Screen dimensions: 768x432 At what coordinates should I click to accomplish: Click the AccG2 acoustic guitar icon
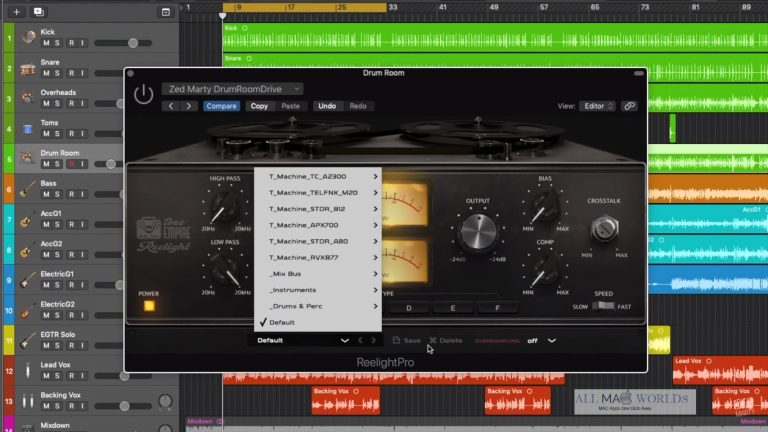[26, 250]
